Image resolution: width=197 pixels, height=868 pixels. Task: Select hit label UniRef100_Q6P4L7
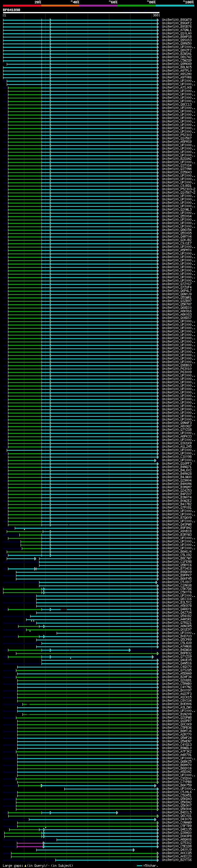pyautogui.click(x=177, y=290)
